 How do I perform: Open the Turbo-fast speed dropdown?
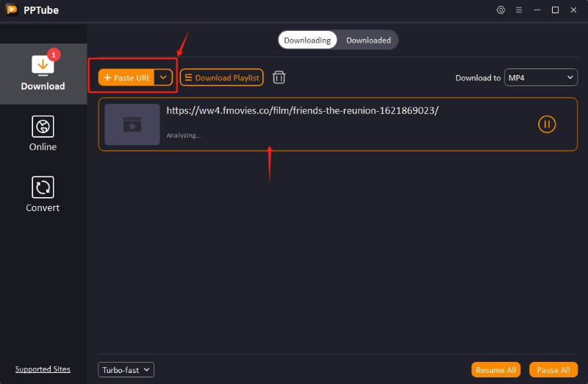[x=126, y=369]
